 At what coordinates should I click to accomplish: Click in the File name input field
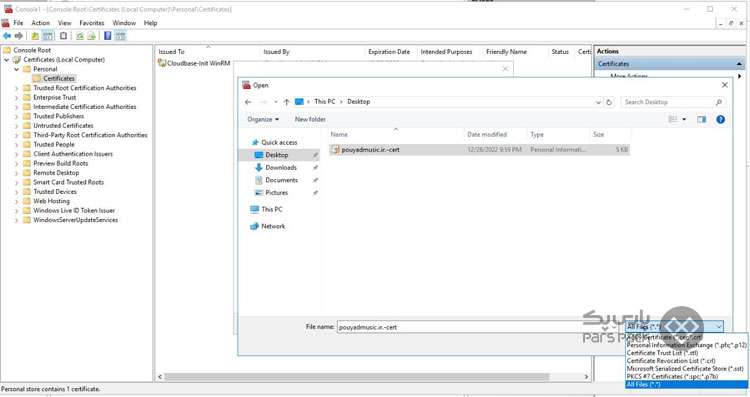(478, 327)
